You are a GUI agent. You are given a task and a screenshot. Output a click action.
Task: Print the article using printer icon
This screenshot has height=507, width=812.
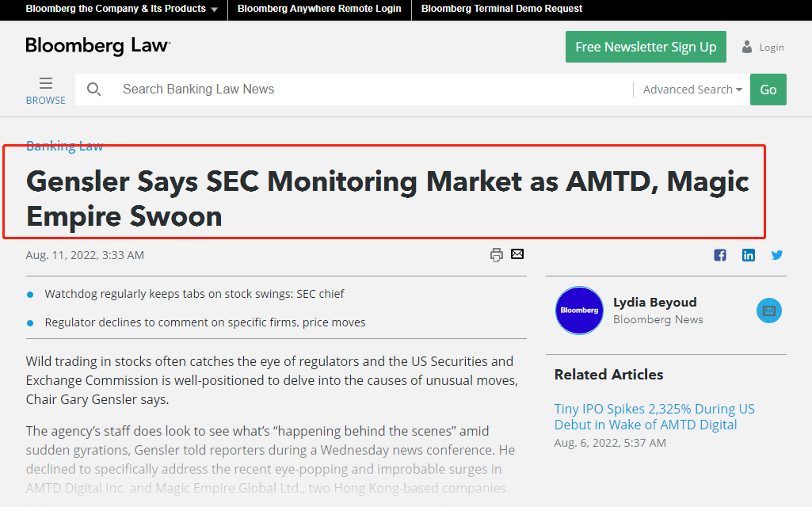[496, 255]
